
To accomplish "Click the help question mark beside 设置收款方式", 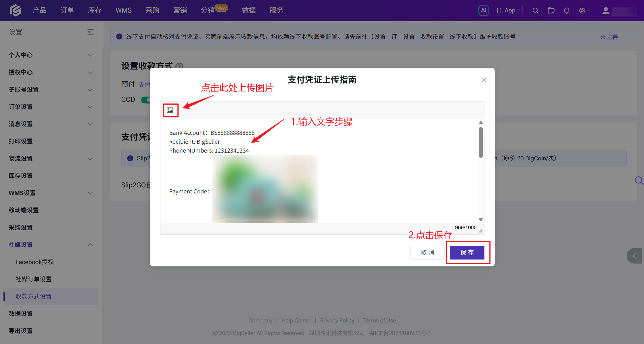I will click(x=179, y=66).
